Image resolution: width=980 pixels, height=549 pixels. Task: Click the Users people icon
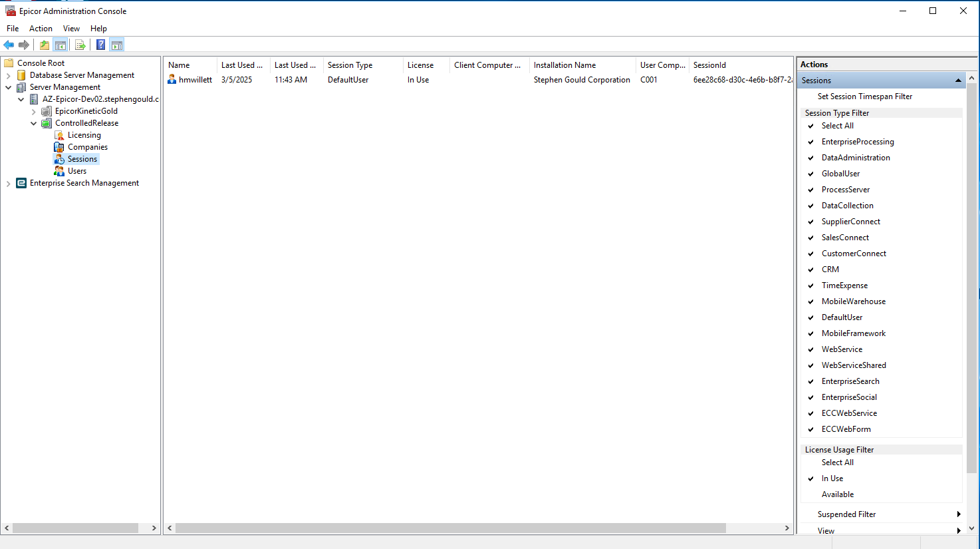tap(59, 171)
